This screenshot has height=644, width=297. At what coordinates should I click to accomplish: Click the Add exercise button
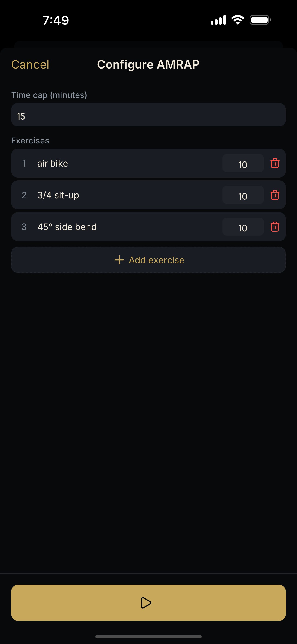[x=148, y=260]
